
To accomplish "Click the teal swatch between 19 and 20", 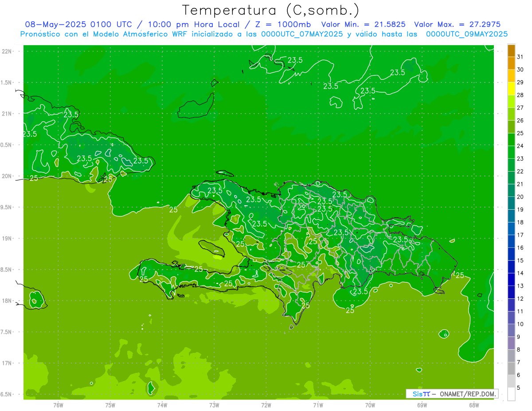I will coord(511,203).
